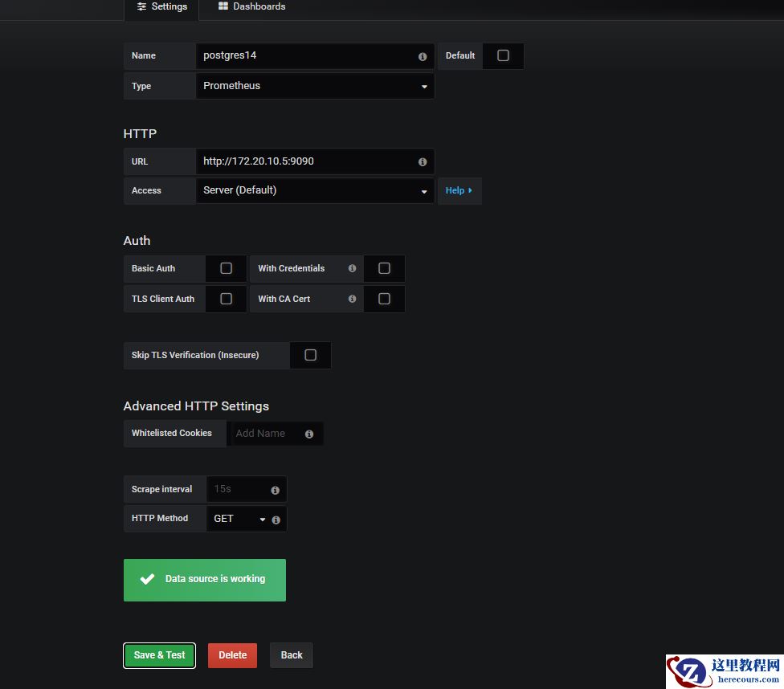Enable the With CA Cert checkbox
The image size is (784, 689).
click(x=384, y=299)
